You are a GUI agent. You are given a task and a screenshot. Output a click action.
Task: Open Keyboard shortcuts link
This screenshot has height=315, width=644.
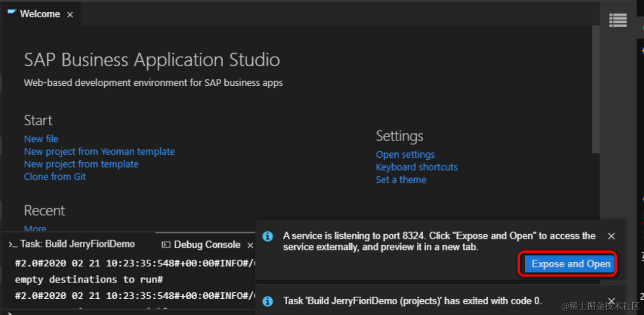pos(417,167)
